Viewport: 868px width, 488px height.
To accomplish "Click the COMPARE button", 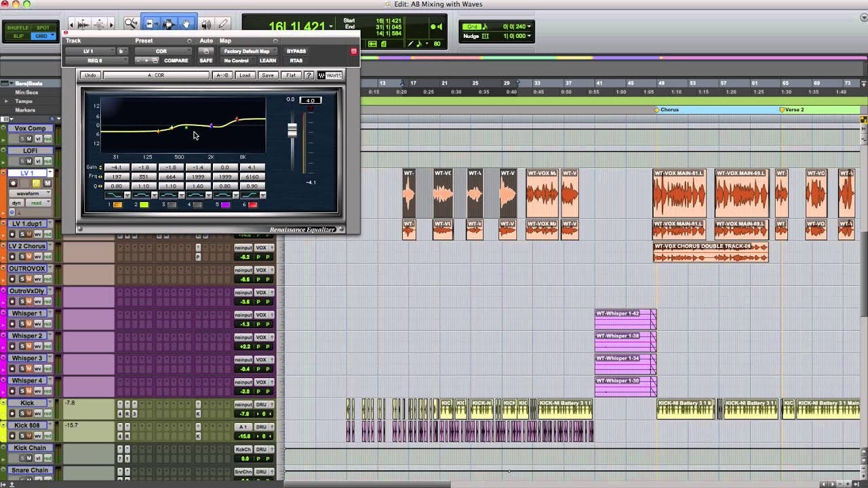I will click(x=176, y=60).
